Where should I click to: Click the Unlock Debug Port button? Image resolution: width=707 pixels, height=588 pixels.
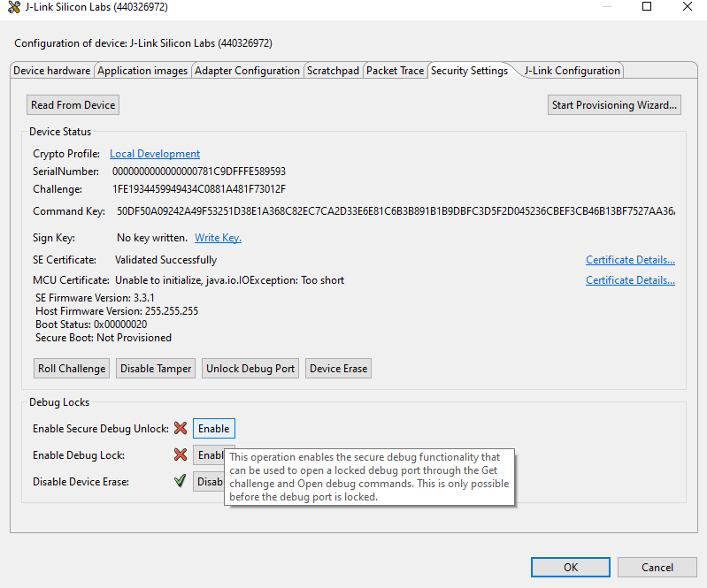click(x=250, y=369)
